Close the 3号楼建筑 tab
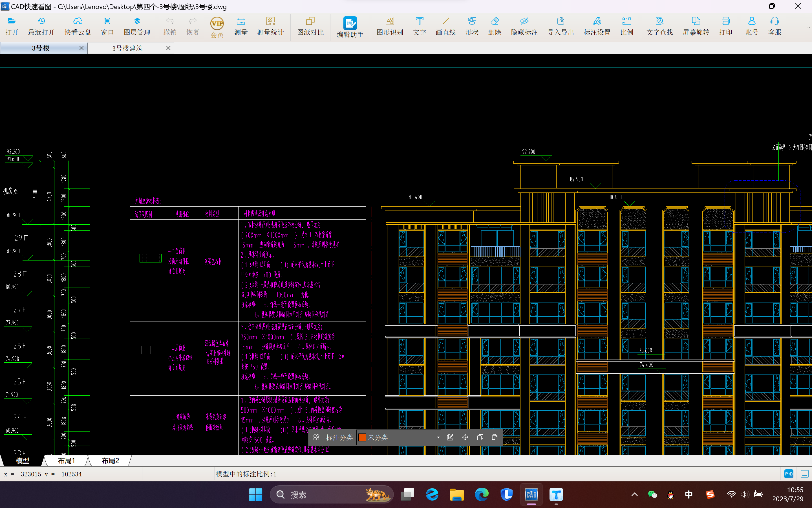This screenshot has height=508, width=812. click(x=168, y=48)
